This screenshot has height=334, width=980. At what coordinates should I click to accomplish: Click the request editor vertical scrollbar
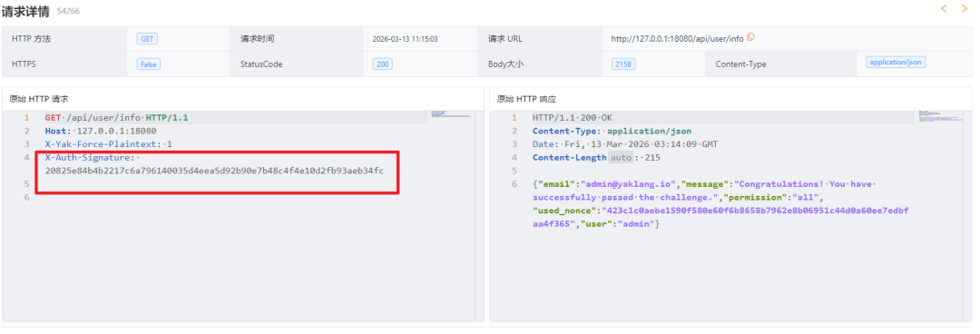click(479, 216)
